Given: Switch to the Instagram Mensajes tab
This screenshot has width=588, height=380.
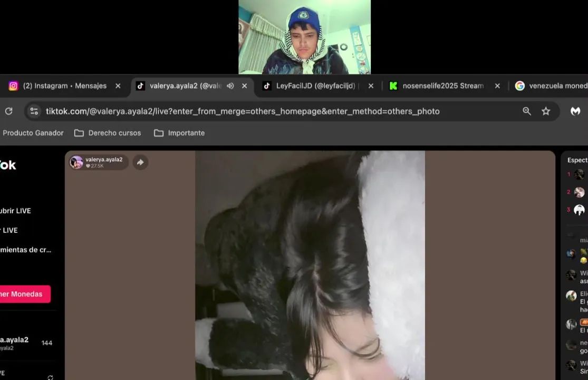Looking at the screenshot, I should [64, 86].
